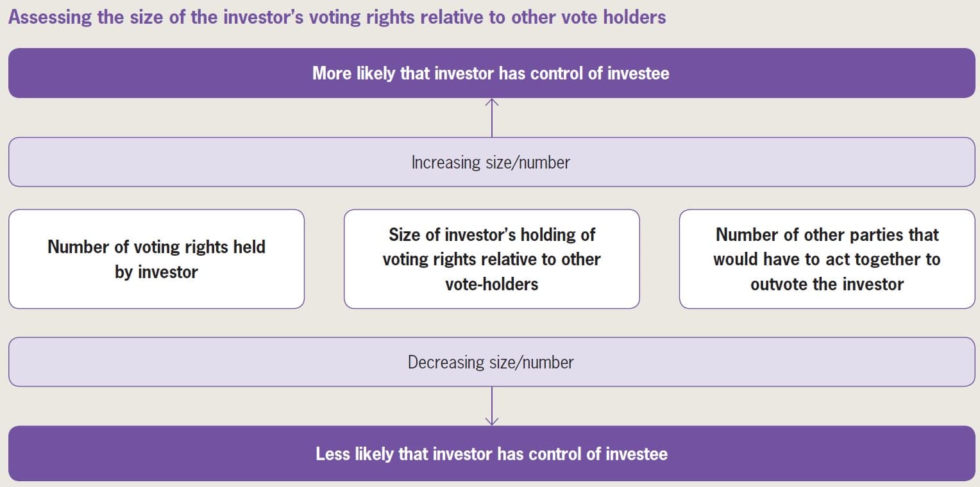Click the words 'by investor' in left box
Image resolution: width=980 pixels, height=487 pixels.
(x=156, y=272)
